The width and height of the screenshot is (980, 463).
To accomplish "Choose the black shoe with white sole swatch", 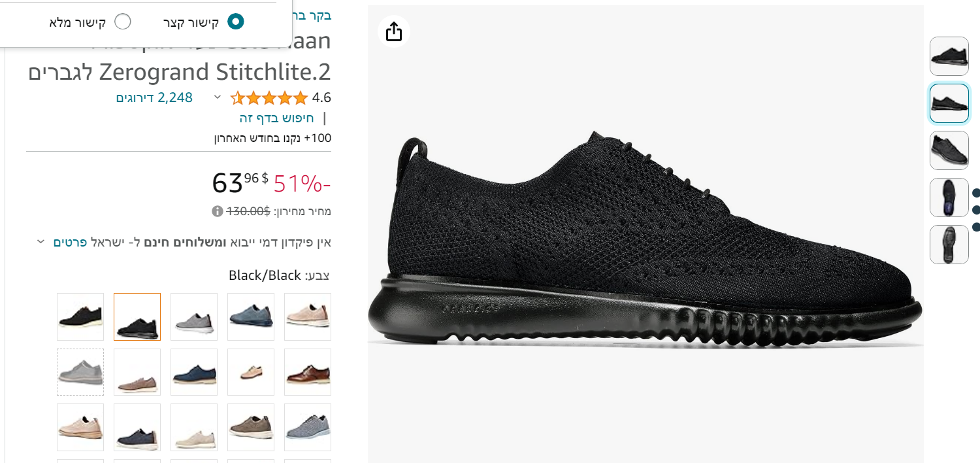I will [80, 317].
